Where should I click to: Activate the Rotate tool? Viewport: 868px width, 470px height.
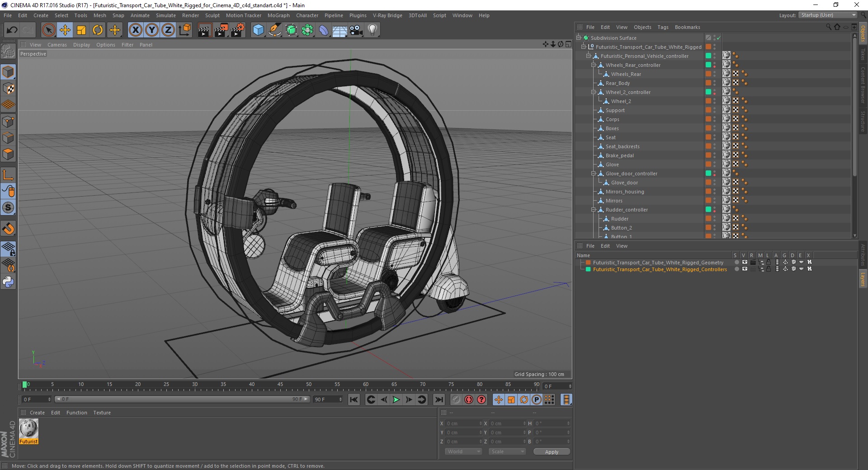98,30
